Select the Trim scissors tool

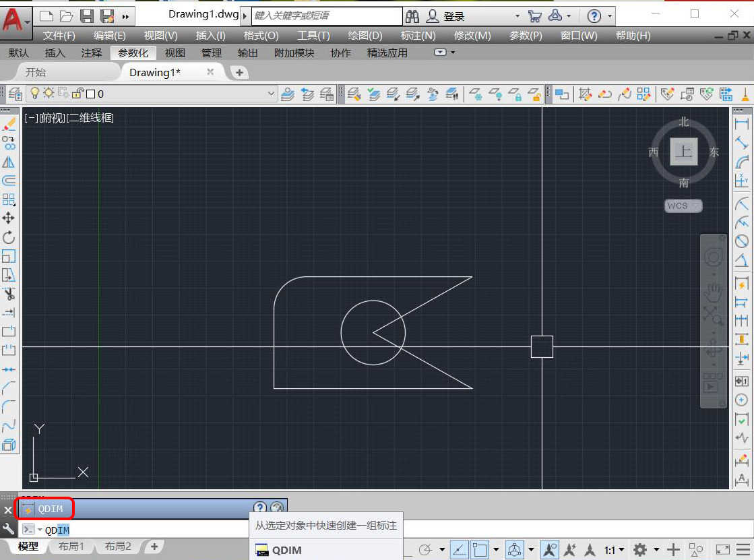(9, 293)
